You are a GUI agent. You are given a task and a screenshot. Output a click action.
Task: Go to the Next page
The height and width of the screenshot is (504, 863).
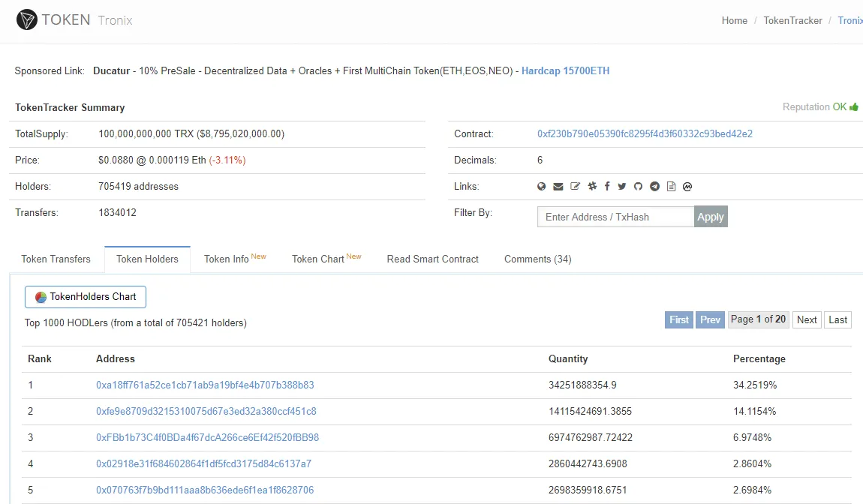tap(807, 319)
